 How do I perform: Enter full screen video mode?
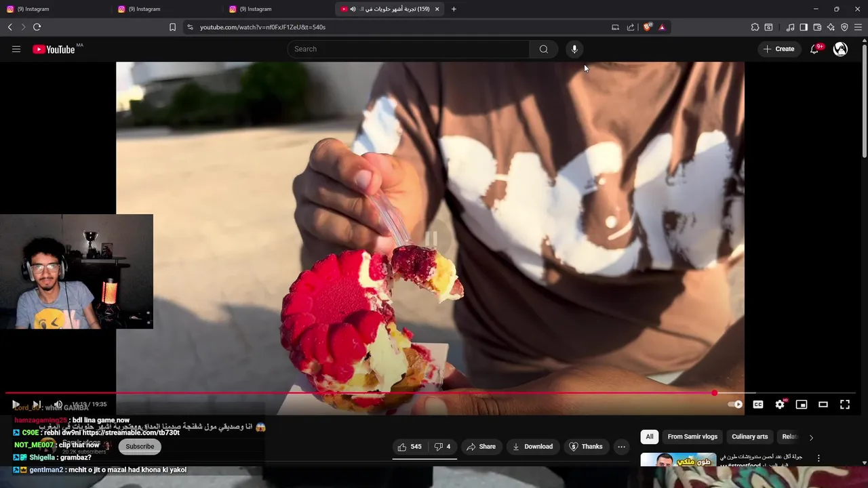tap(845, 405)
